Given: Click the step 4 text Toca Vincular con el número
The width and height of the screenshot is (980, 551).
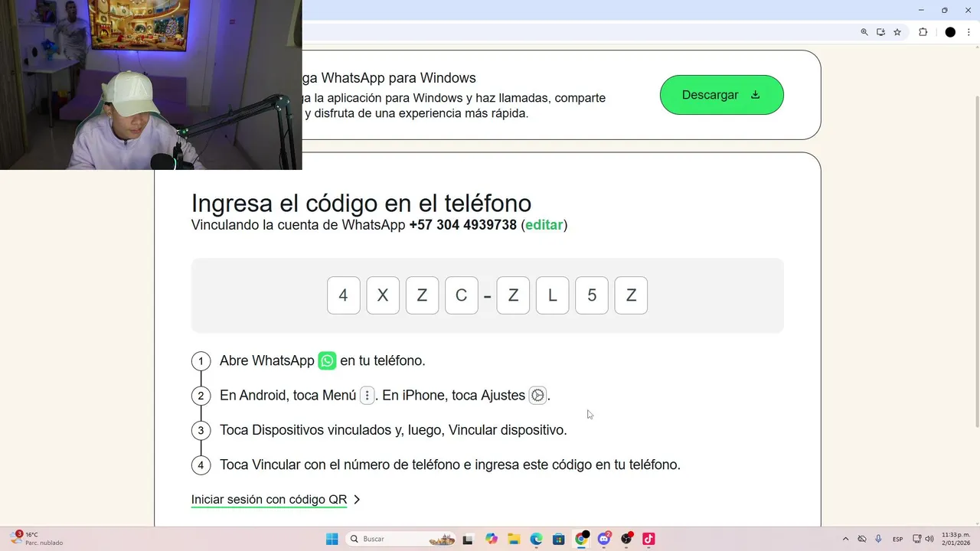Looking at the screenshot, I should pyautogui.click(x=450, y=465).
